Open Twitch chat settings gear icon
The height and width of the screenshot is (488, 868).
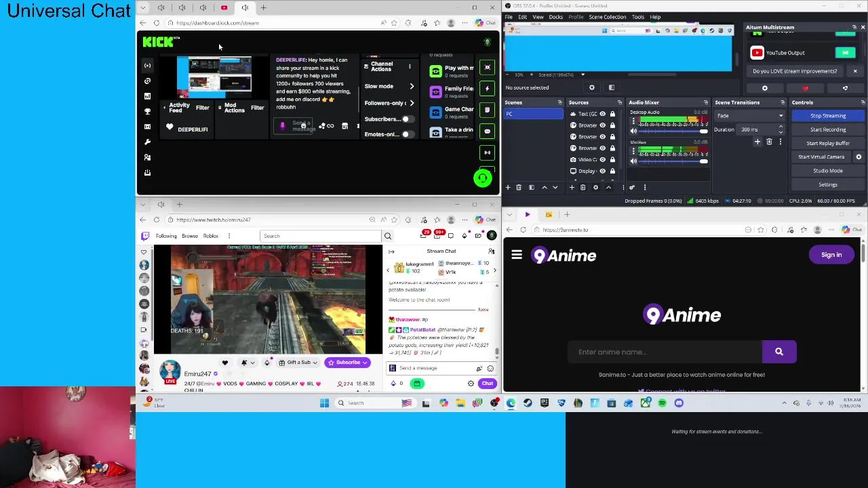pyautogui.click(x=471, y=384)
